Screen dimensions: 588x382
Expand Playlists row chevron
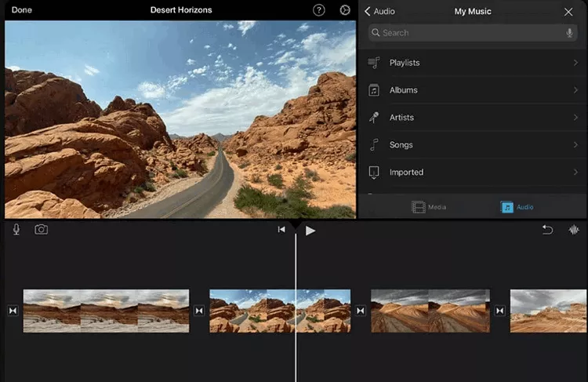575,63
